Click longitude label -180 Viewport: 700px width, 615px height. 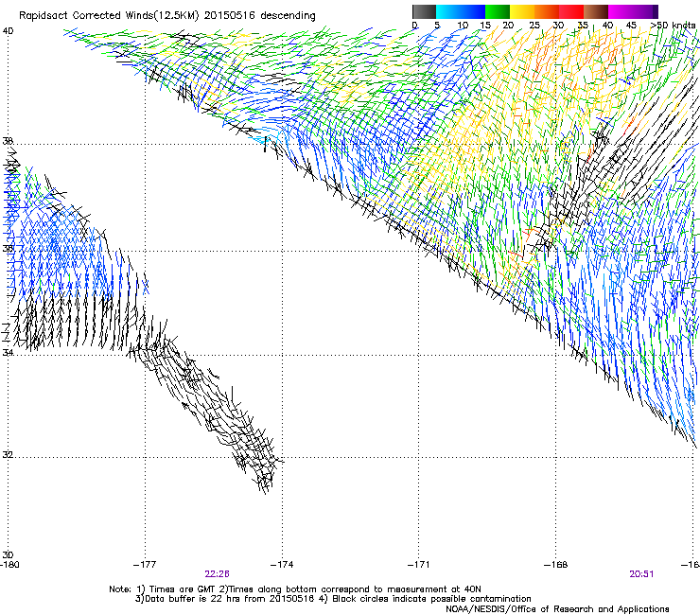coord(9,564)
